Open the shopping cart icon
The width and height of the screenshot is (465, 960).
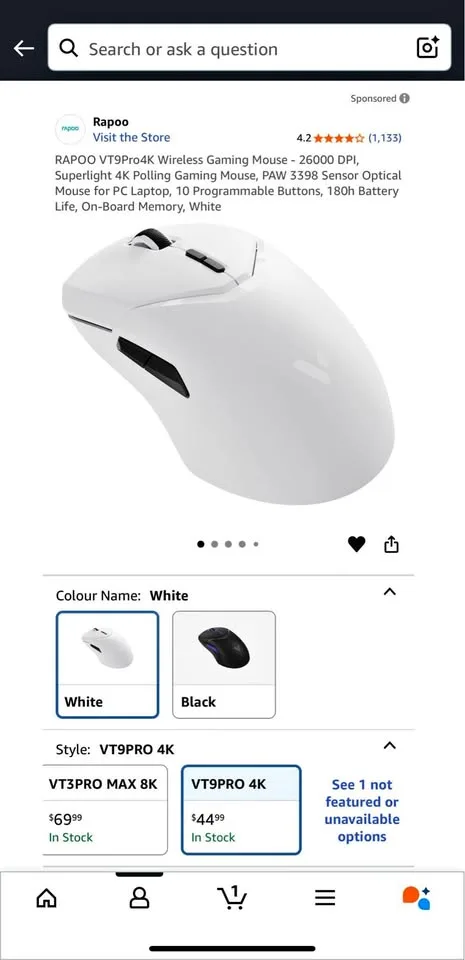232,898
